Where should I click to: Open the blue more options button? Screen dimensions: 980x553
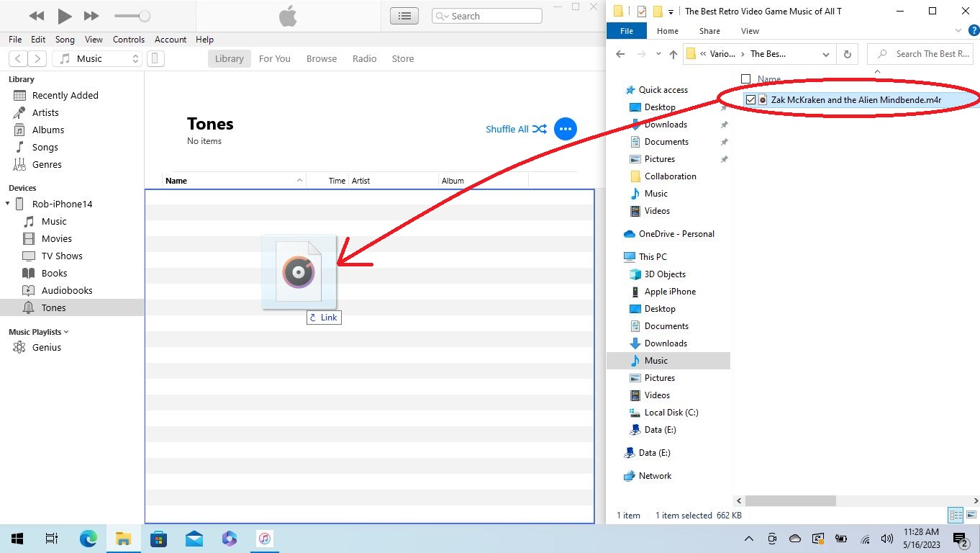pyautogui.click(x=566, y=129)
